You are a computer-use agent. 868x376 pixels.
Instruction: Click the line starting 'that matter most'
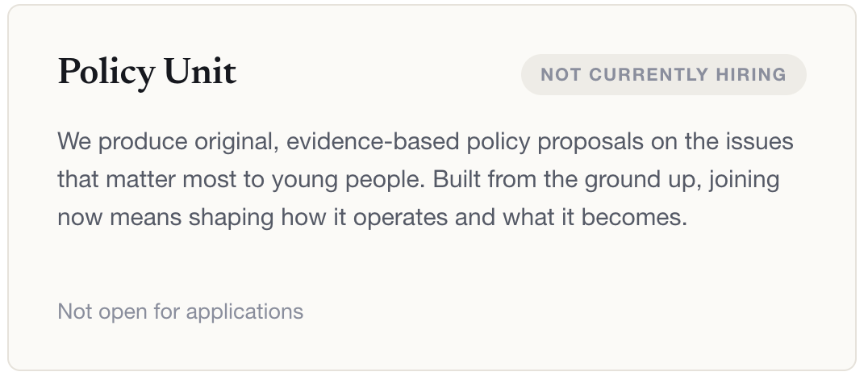tap(419, 180)
